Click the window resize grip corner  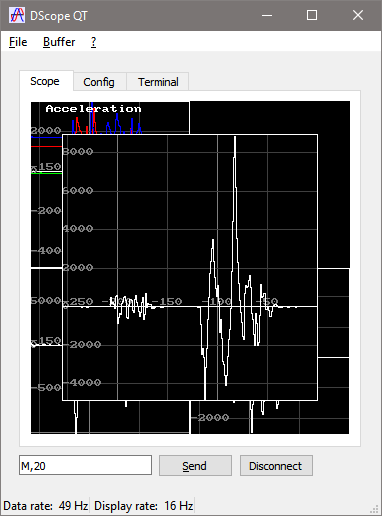(375, 509)
